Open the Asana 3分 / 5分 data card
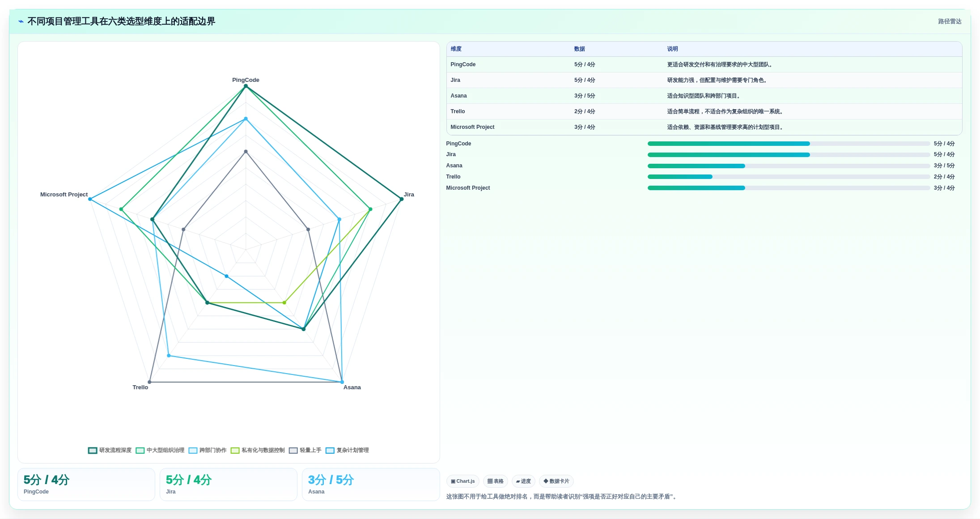The image size is (980, 519). 371,485
